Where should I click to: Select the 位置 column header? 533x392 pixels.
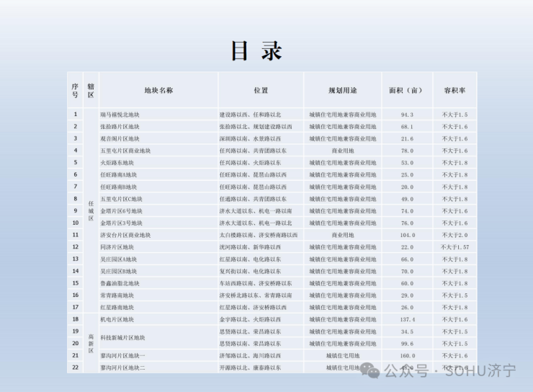tap(261, 91)
